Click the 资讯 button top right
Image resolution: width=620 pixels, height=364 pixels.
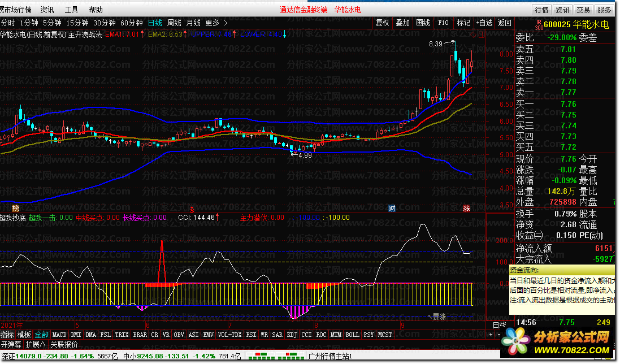pyautogui.click(x=562, y=10)
